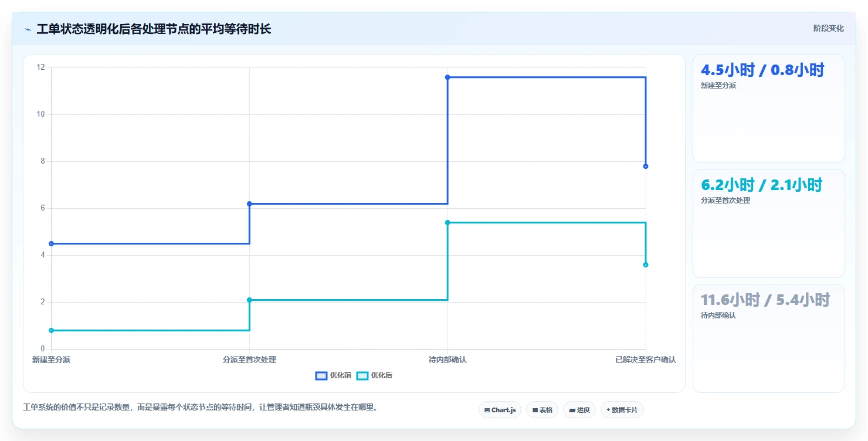Click the 待内部确认 card caption

coord(718,316)
